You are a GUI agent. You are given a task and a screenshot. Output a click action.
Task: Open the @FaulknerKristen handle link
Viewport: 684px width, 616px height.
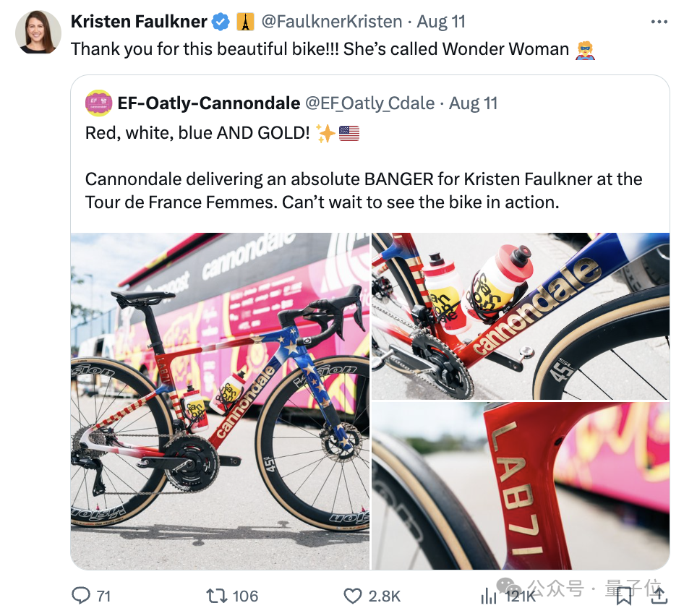330,22
